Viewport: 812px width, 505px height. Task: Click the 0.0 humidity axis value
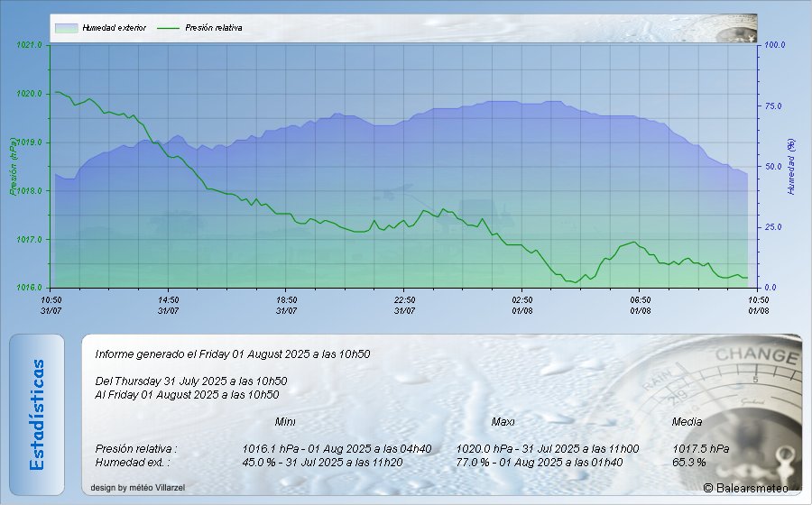(x=770, y=288)
